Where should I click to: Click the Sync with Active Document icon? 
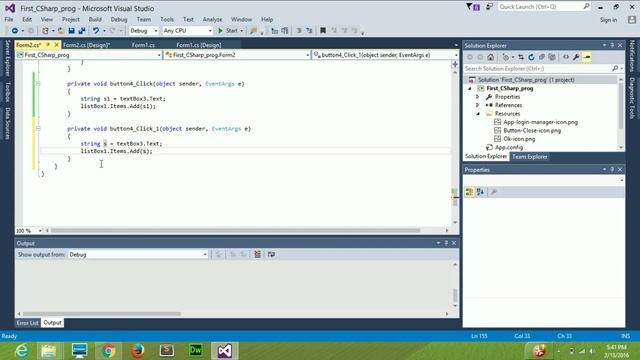[521, 57]
